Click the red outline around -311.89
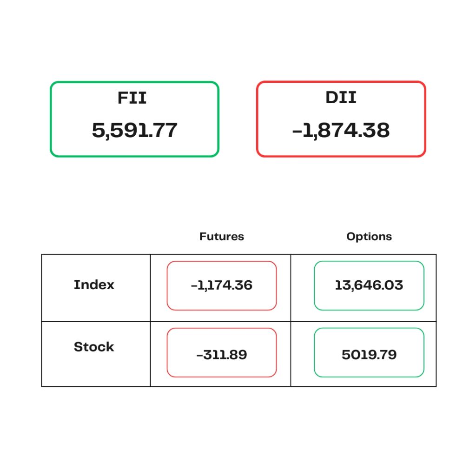The height and width of the screenshot is (476, 476). point(222,329)
